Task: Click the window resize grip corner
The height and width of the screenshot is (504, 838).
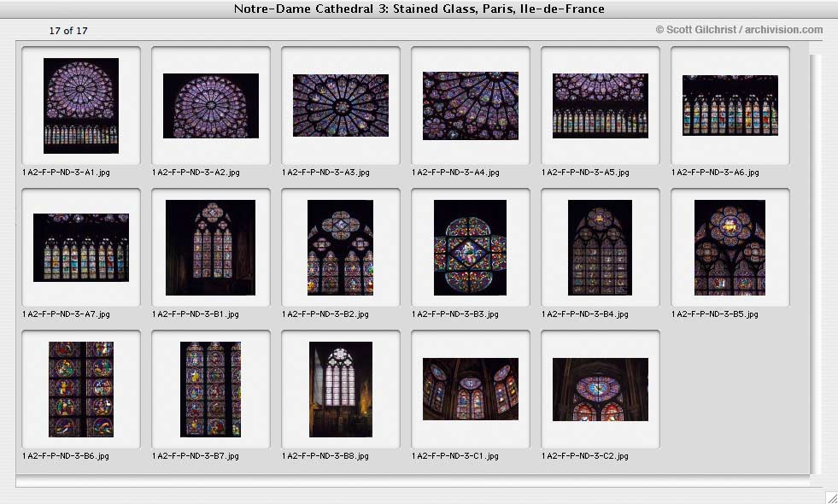Action: (x=831, y=497)
